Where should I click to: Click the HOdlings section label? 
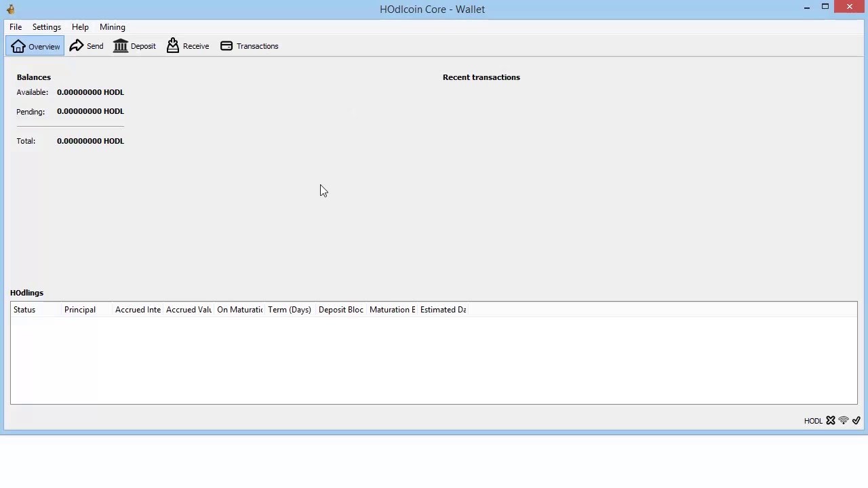point(26,293)
